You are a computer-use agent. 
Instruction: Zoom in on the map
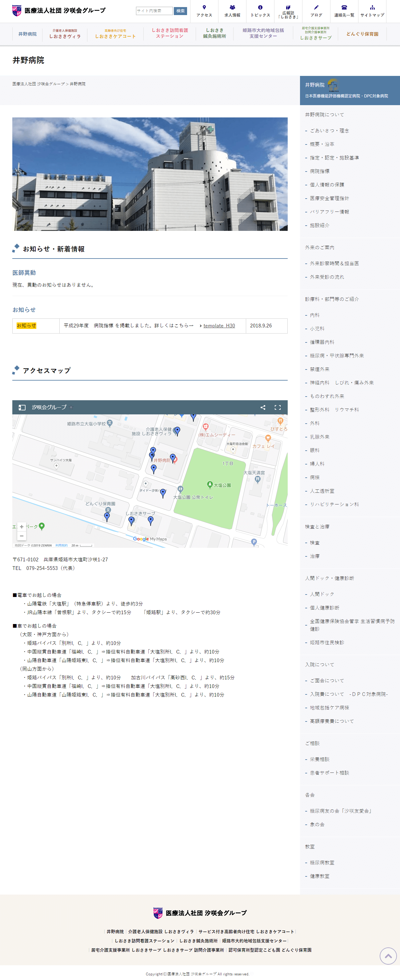click(x=22, y=527)
